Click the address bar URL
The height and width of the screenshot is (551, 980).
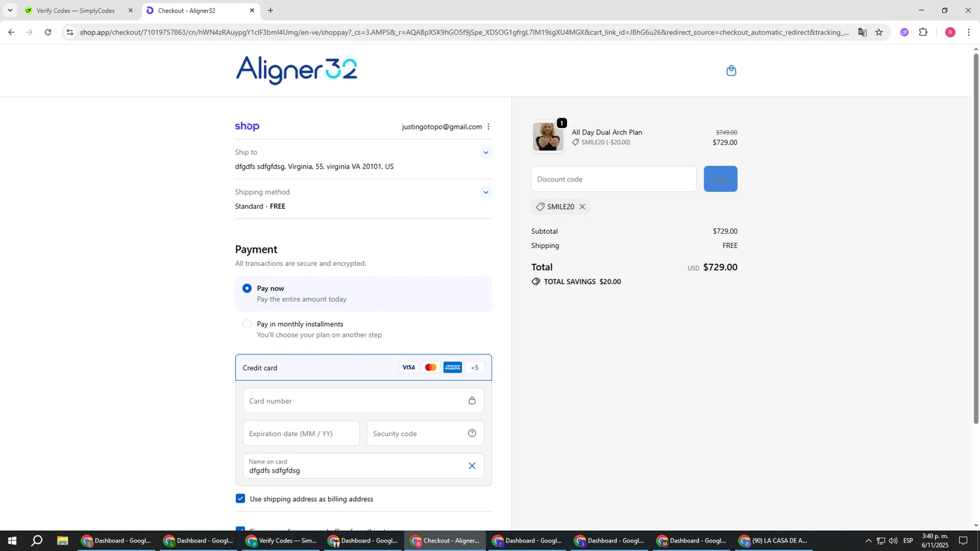click(464, 32)
